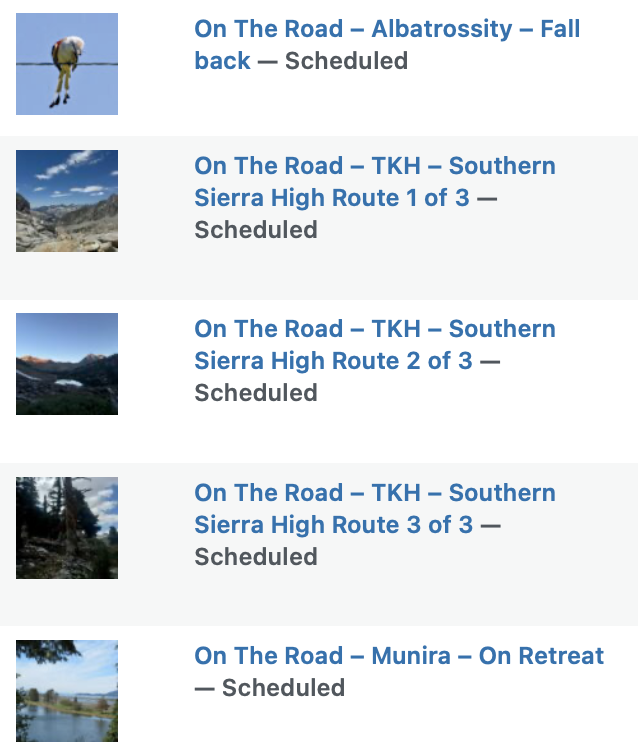Click the Scheduled status under Route 2 of 3
Image resolution: width=638 pixels, height=754 pixels.
256,393
